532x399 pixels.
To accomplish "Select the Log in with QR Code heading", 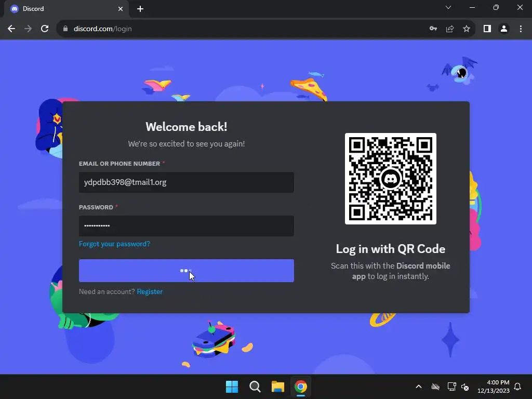I will pyautogui.click(x=391, y=249).
